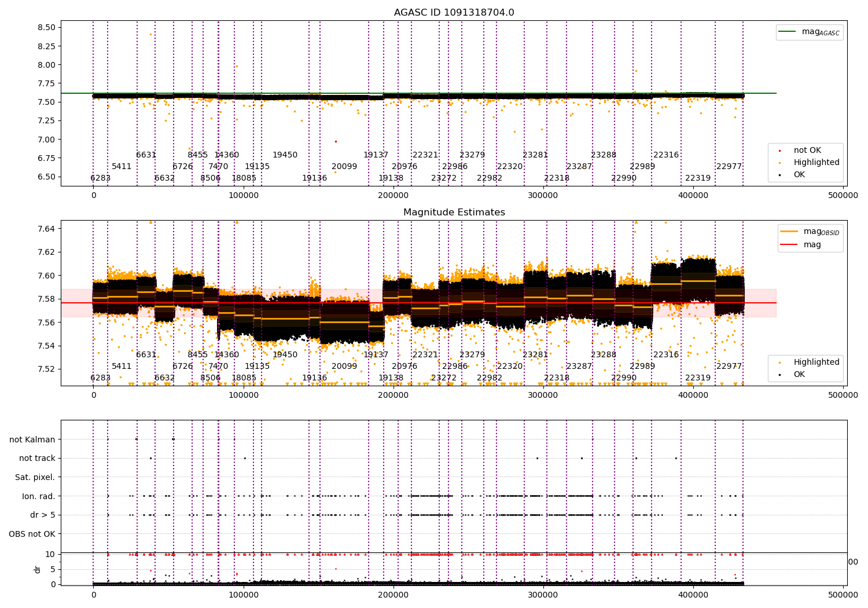
Task: Click obsid label 22990 in Magnitude Estimates plot
Action: (x=624, y=378)
